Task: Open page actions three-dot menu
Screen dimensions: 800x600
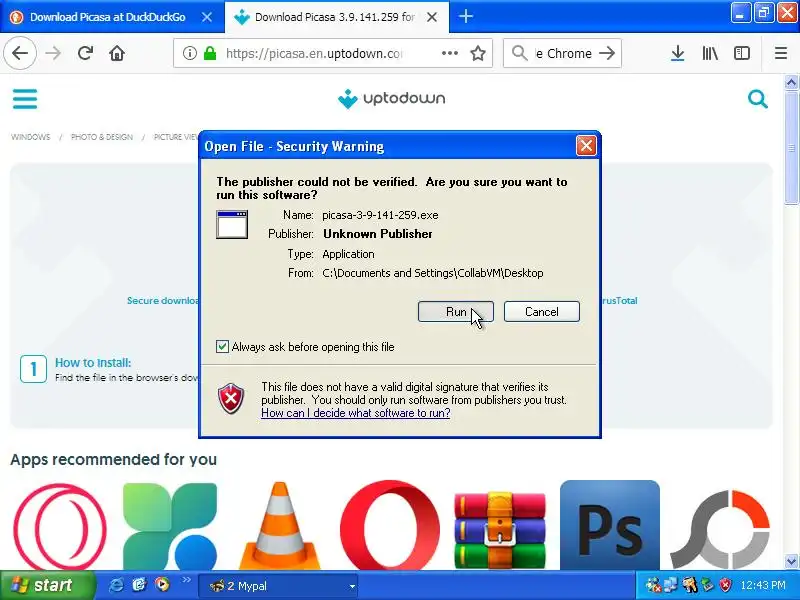Action: tap(449, 53)
